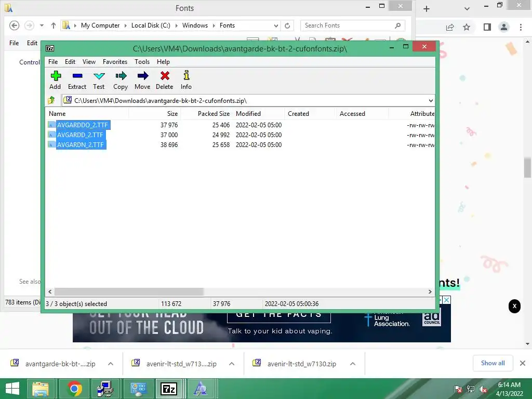Show Info for selected files
This screenshot has width=532, height=399.
pyautogui.click(x=186, y=80)
